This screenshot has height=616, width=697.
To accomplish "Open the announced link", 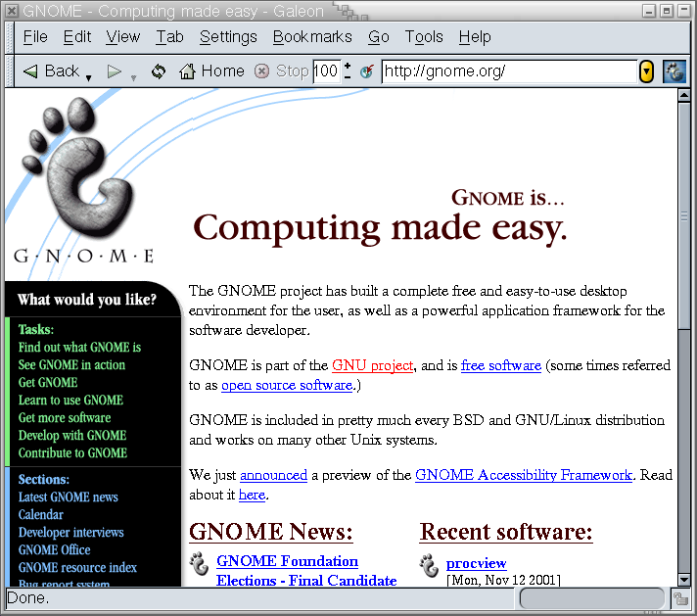I will (x=273, y=475).
